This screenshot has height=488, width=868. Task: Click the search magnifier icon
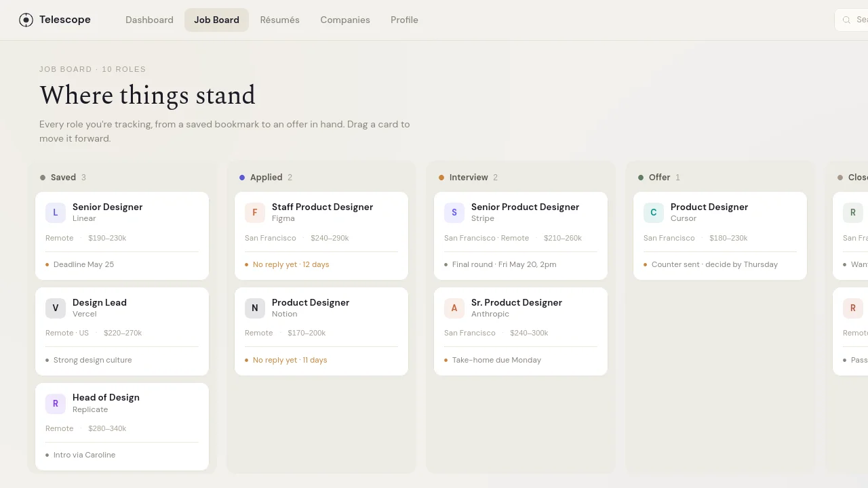click(846, 20)
